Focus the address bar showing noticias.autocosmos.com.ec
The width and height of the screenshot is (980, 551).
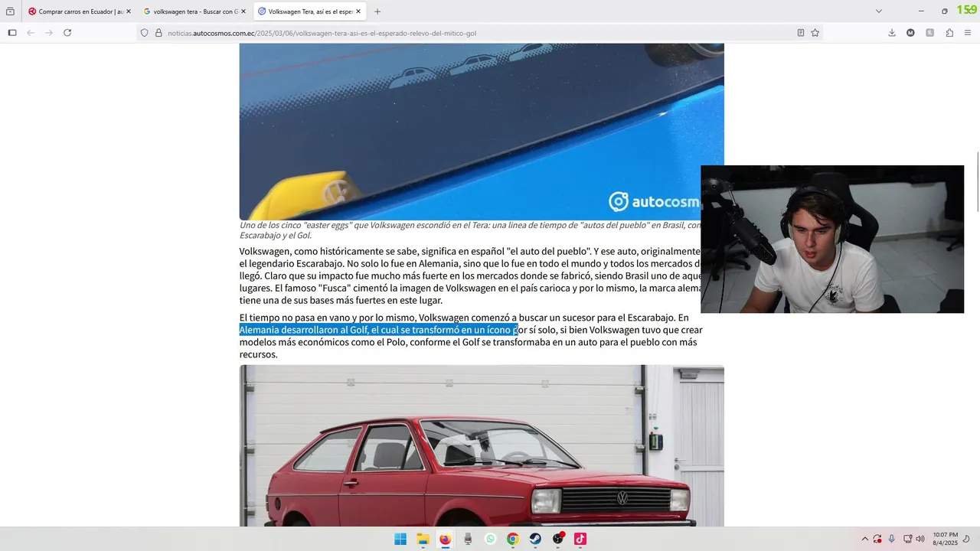point(479,33)
